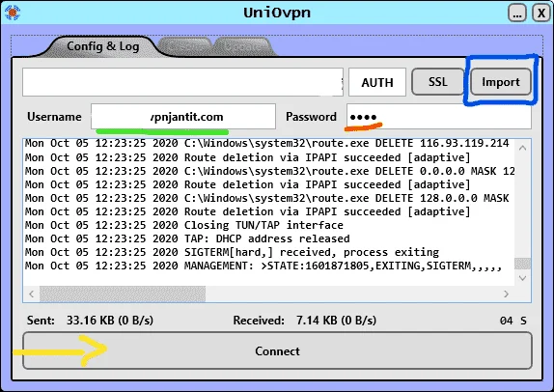Click the "..." minimize-to-tray button in title bar

[517, 14]
